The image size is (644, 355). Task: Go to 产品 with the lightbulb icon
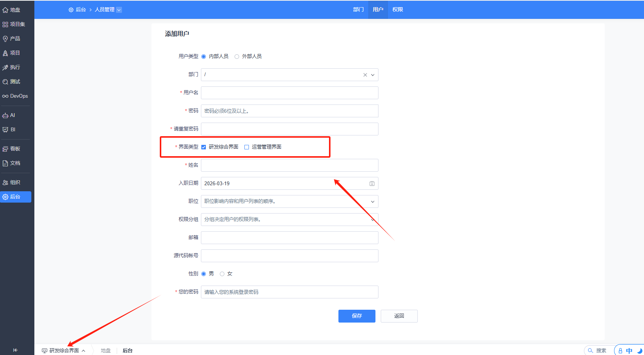click(5, 39)
